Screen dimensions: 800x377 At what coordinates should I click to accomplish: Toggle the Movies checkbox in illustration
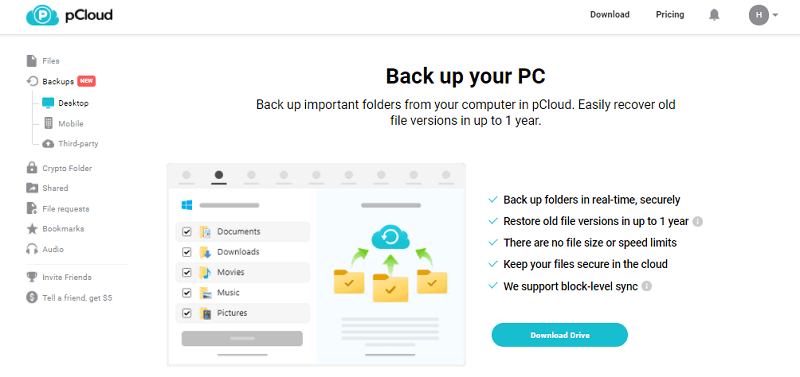coord(187,272)
